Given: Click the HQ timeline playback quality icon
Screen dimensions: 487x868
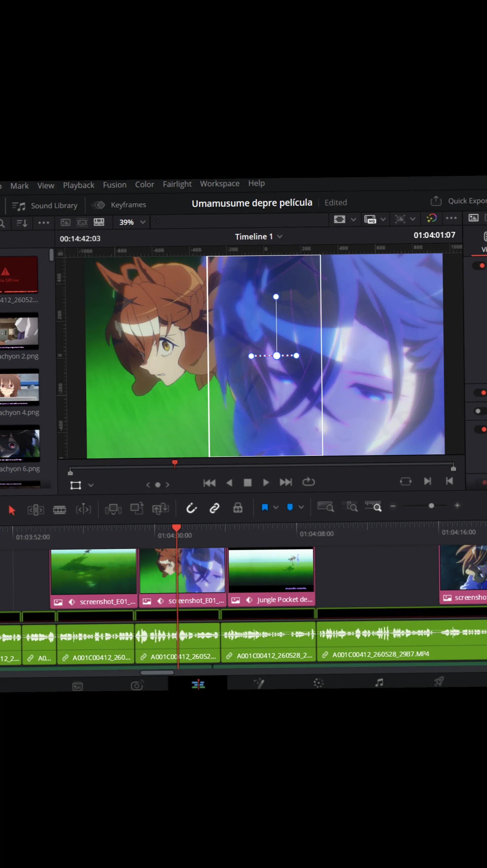Looking at the screenshot, I should tap(370, 219).
